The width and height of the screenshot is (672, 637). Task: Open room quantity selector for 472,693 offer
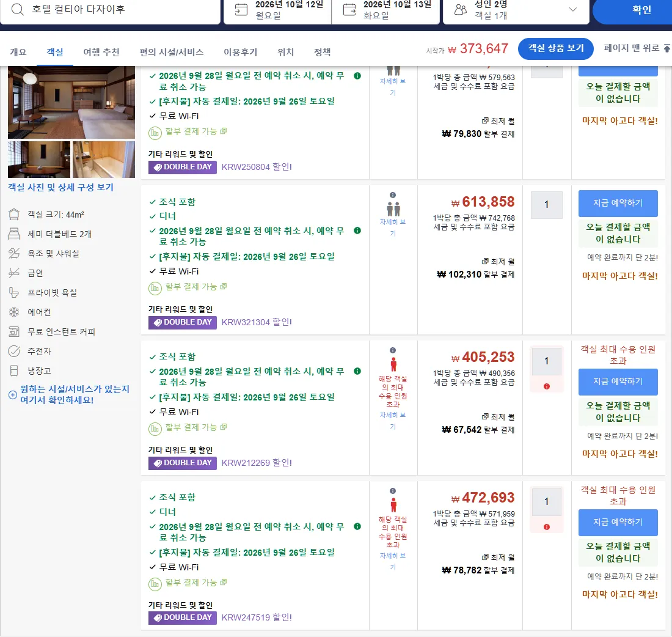click(546, 502)
